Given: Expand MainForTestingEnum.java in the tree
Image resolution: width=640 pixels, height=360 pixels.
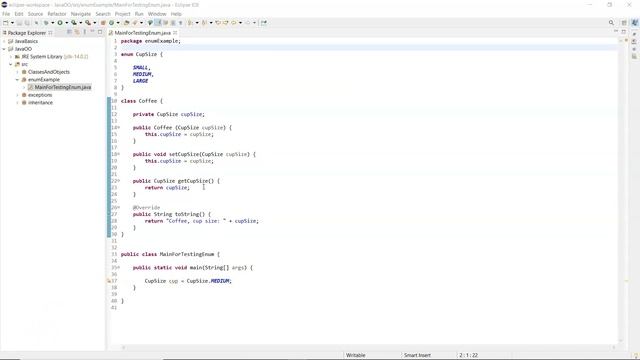Looking at the screenshot, I should 24,87.
